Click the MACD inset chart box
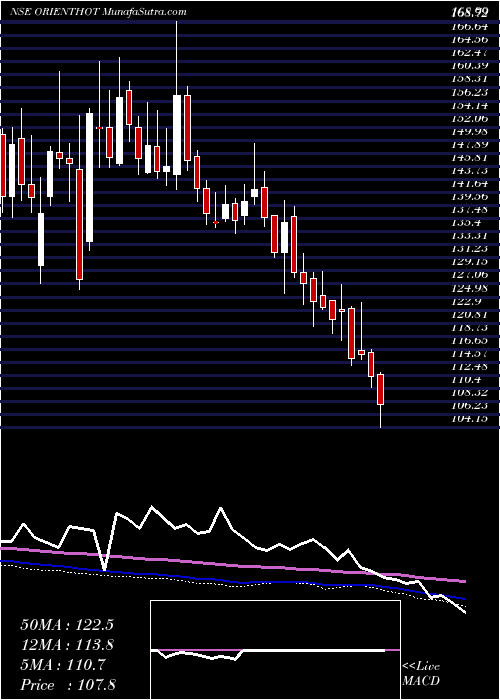The height and width of the screenshot is (700, 500). click(x=275, y=650)
